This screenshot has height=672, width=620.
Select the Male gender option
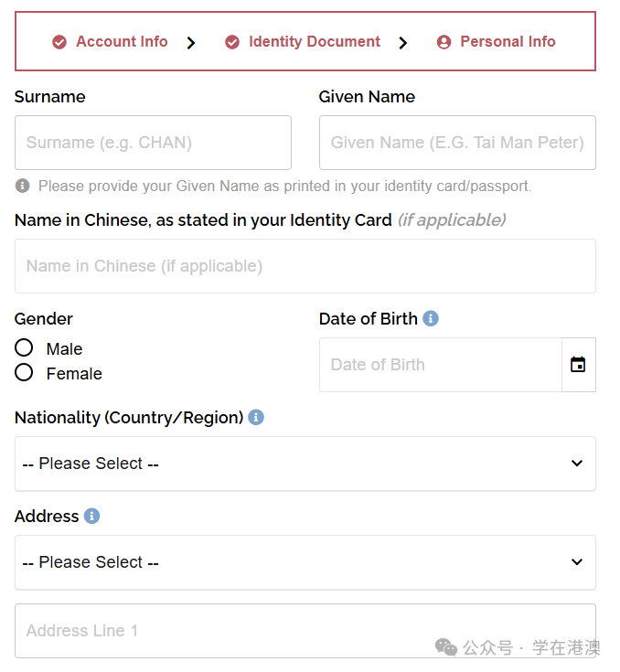[x=24, y=348]
